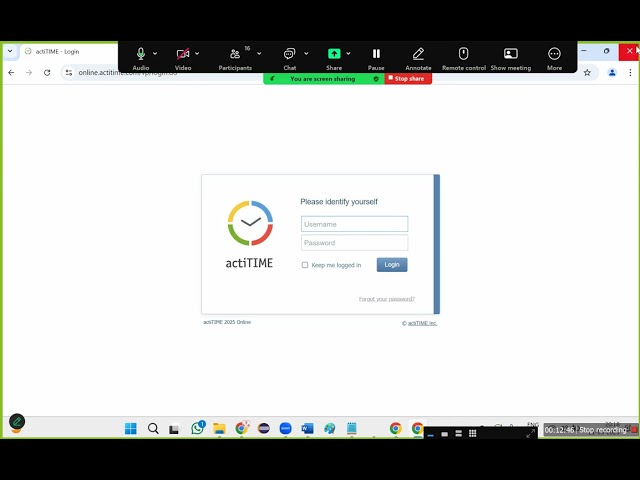The width and height of the screenshot is (640, 480).
Task: Click the address bar URL online.actitime.com
Action: [127, 73]
